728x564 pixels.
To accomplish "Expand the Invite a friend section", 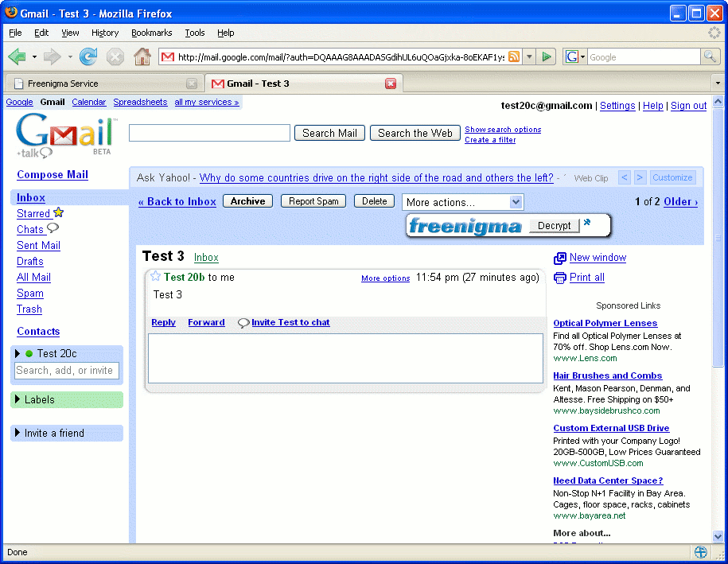I will tap(18, 433).
